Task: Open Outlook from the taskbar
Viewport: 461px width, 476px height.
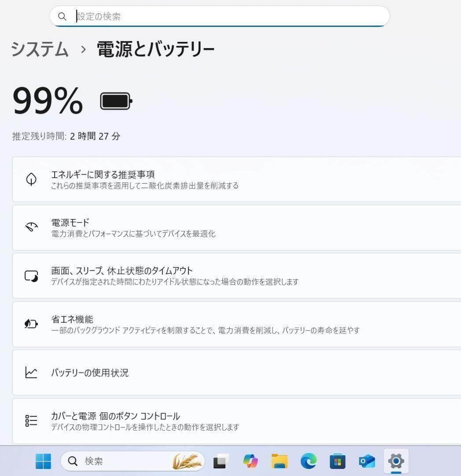Action: click(366, 461)
